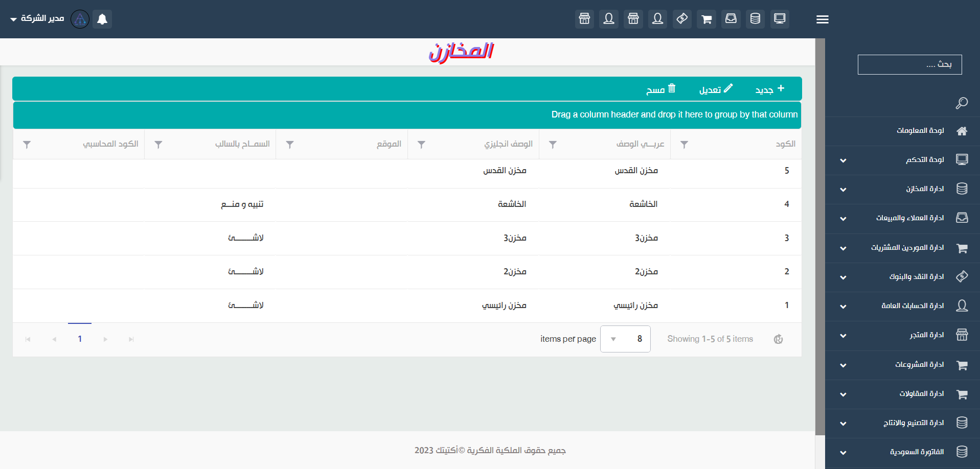Click home icon beside لوحة المعلومات
Screen dimensions: 980x469
(962, 131)
